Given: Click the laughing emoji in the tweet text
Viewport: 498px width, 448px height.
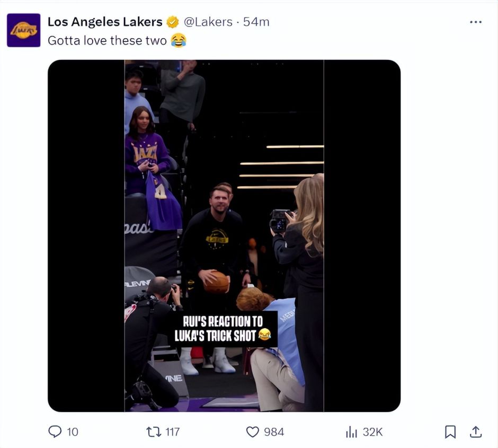Looking at the screenshot, I should 179,40.
